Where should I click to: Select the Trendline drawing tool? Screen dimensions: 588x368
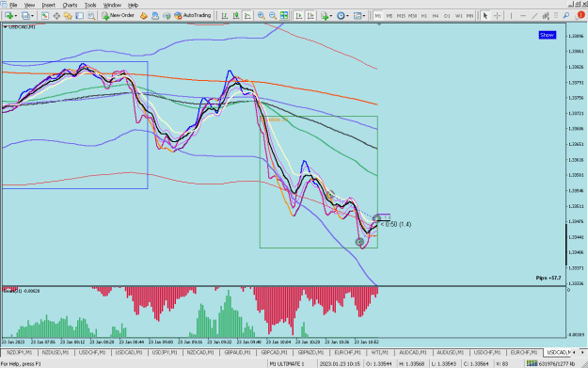point(534,16)
